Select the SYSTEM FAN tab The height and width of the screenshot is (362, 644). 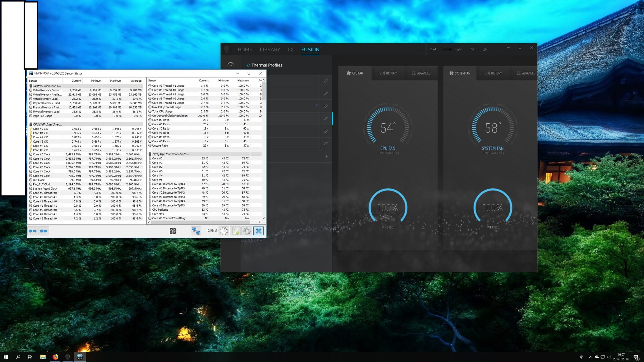tap(460, 73)
